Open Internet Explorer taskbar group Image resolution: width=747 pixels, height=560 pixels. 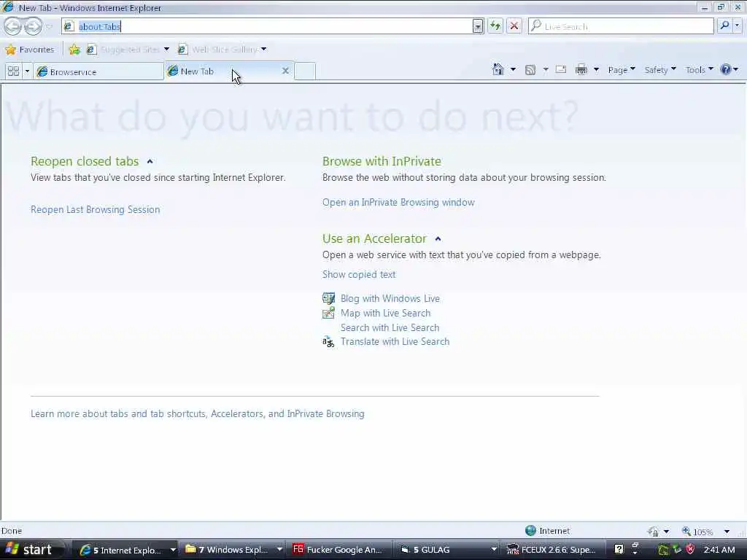(127, 550)
